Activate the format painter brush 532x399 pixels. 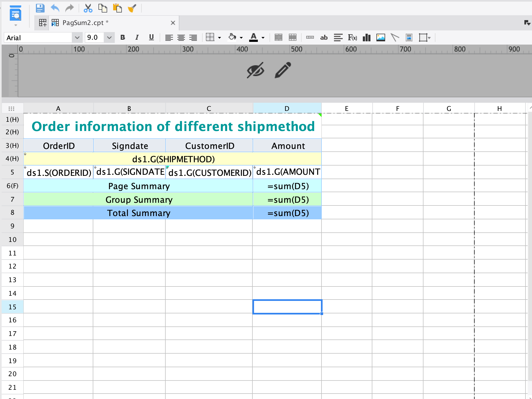point(132,8)
